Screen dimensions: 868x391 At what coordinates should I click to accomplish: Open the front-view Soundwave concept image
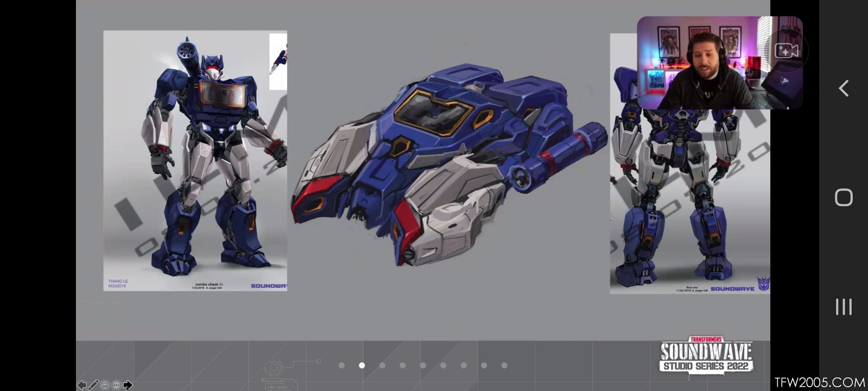click(x=195, y=161)
